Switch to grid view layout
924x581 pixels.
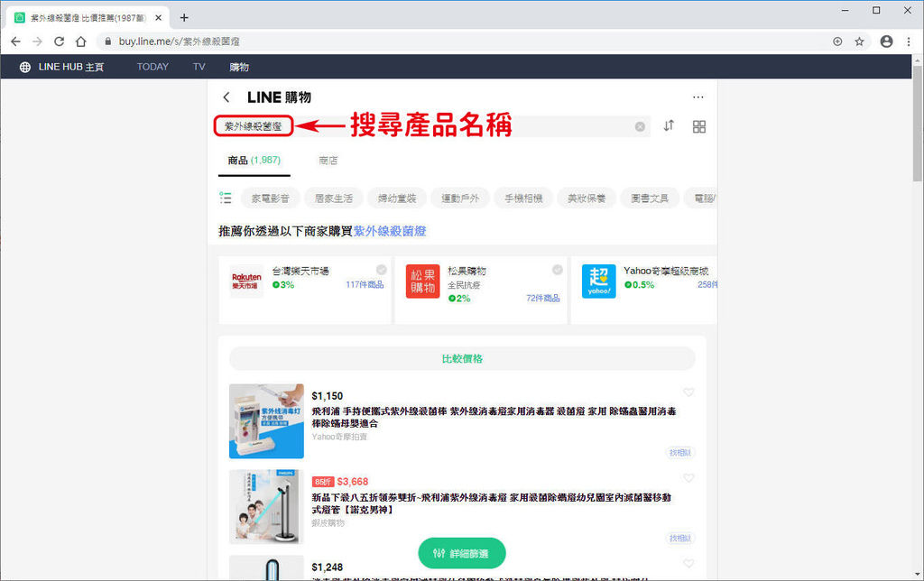click(x=699, y=126)
